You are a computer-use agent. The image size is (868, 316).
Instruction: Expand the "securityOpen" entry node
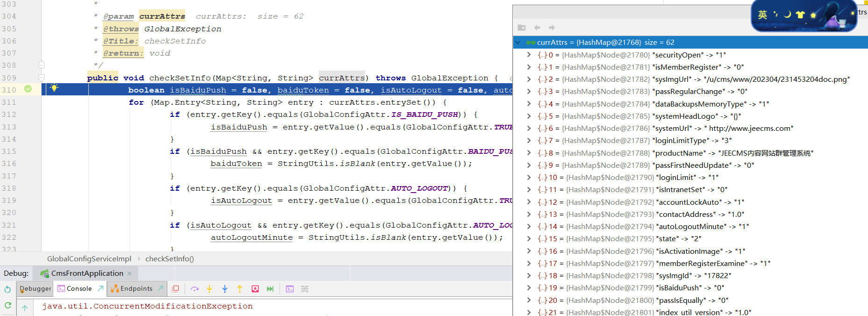pyautogui.click(x=529, y=55)
